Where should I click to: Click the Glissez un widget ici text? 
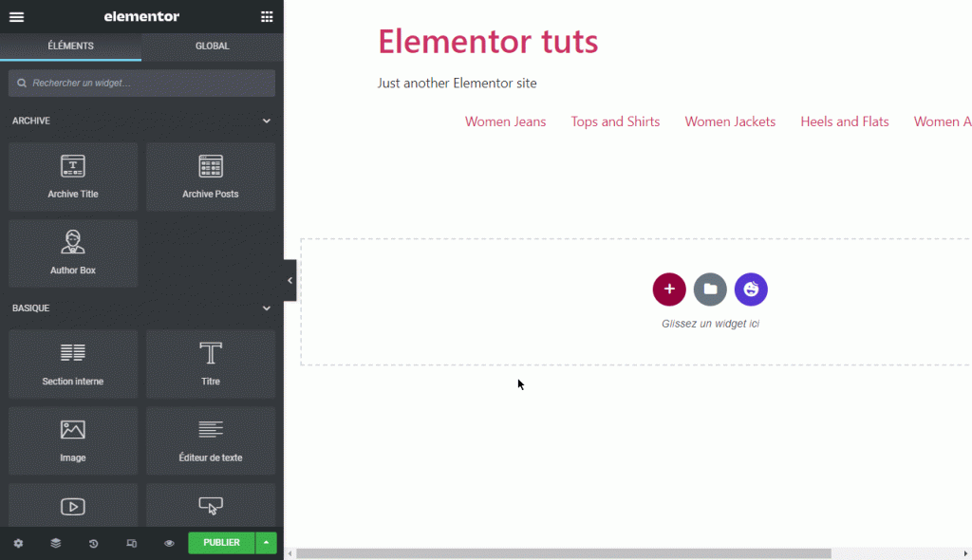pyautogui.click(x=710, y=324)
